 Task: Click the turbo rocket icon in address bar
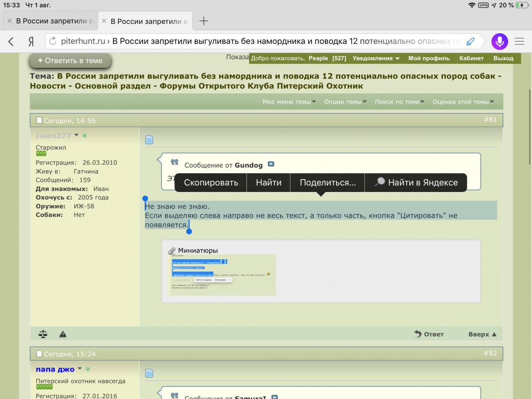tap(470, 42)
